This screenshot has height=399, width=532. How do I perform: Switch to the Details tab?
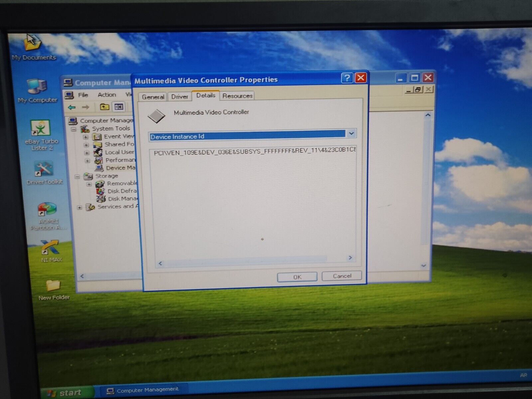[x=206, y=95]
